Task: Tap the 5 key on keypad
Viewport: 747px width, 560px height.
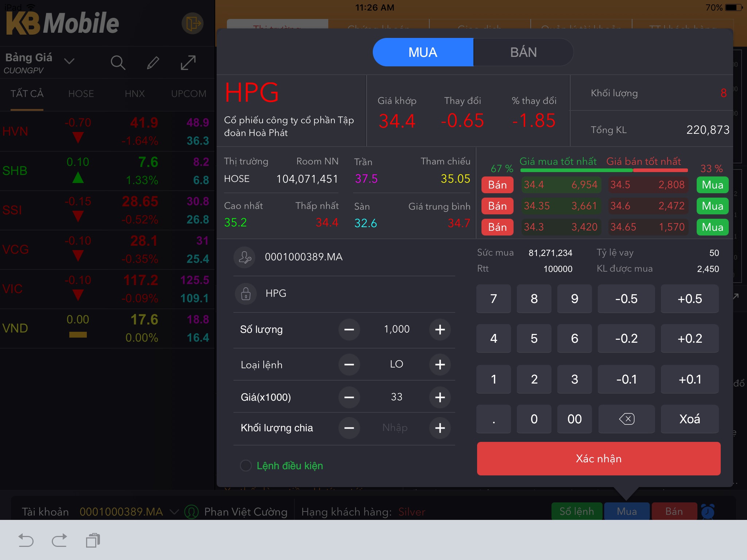Action: coord(534,339)
